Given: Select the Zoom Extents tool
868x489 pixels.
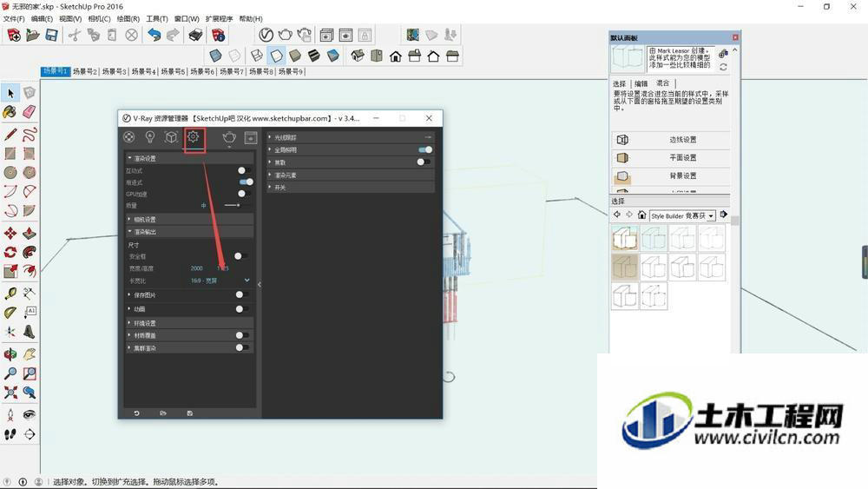Looking at the screenshot, I should (x=10, y=393).
